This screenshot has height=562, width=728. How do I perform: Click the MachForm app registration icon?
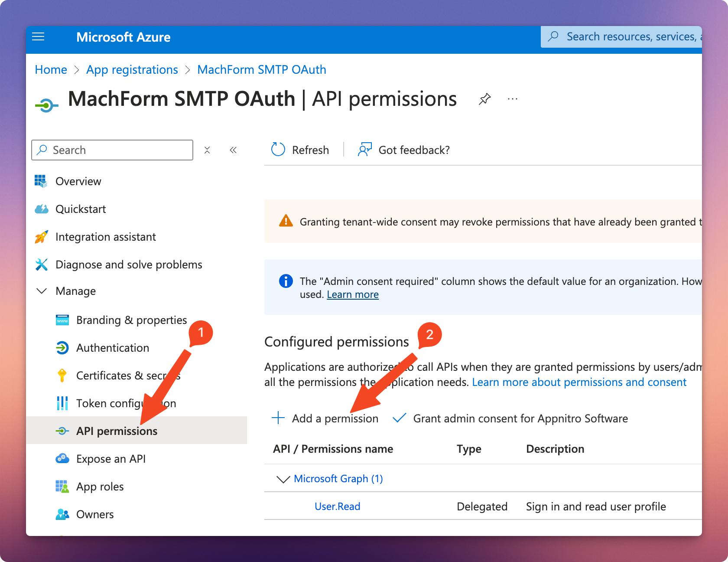click(x=46, y=105)
